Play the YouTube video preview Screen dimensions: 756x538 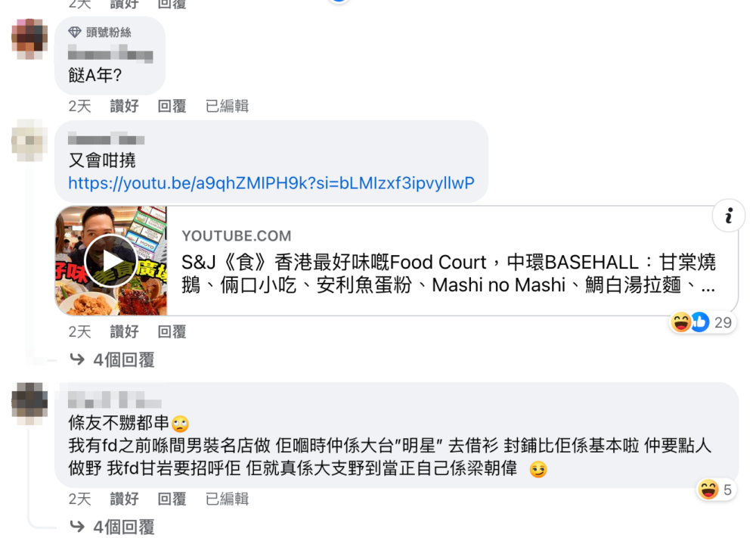(x=111, y=261)
